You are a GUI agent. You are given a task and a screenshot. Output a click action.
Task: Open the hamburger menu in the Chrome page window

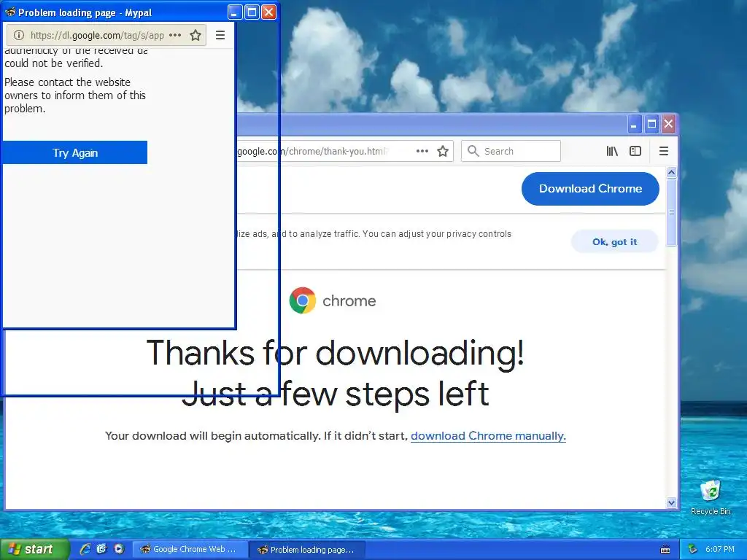tap(664, 151)
